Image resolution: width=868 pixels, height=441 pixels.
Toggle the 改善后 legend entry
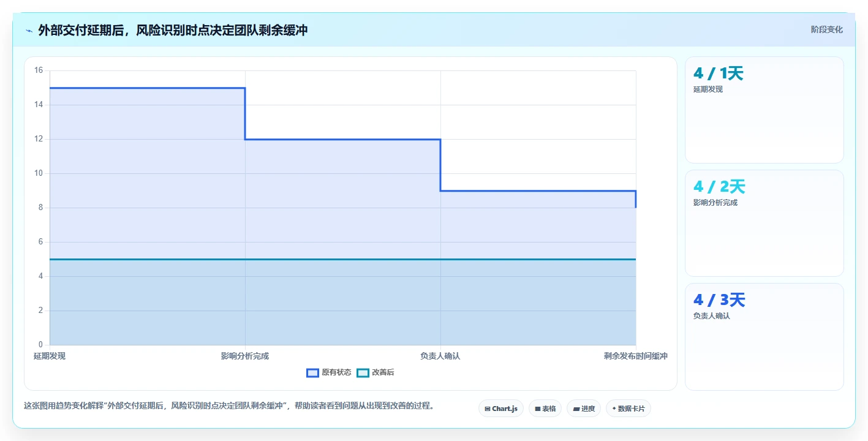point(376,372)
